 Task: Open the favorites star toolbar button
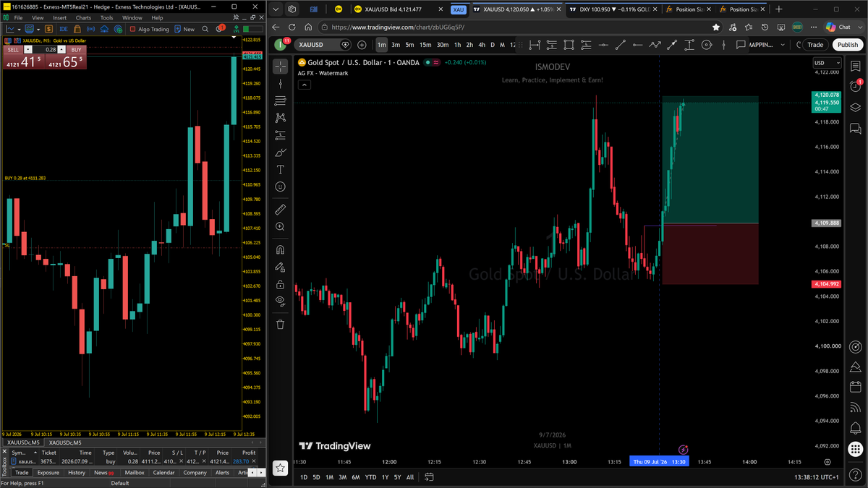coord(281,469)
